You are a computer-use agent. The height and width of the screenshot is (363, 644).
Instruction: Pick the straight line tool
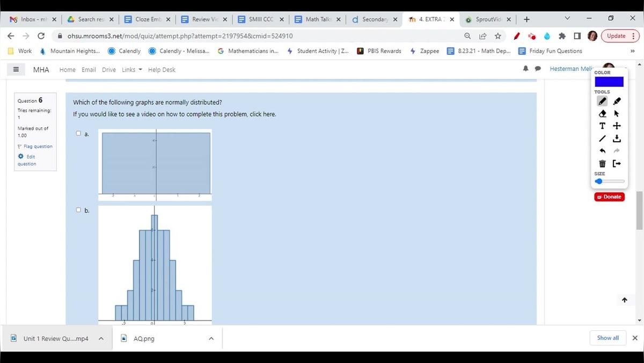(603, 138)
